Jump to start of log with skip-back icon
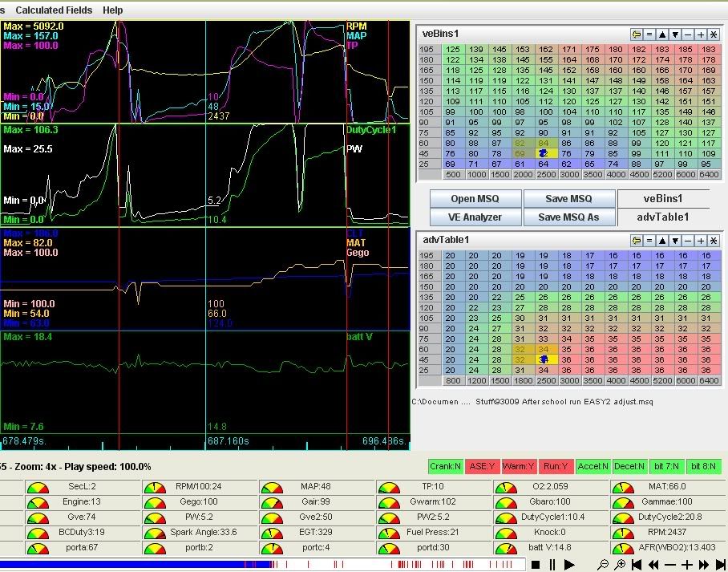 [637, 565]
